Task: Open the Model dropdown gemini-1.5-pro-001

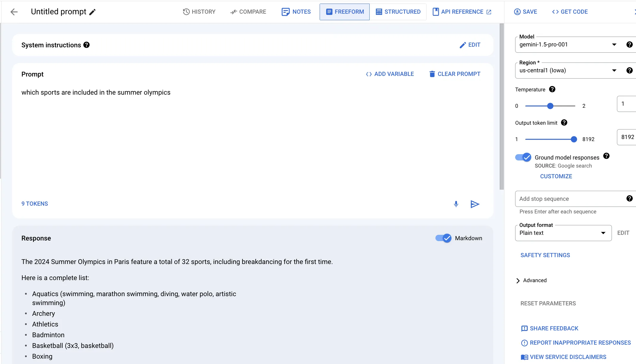Action: 565,45
